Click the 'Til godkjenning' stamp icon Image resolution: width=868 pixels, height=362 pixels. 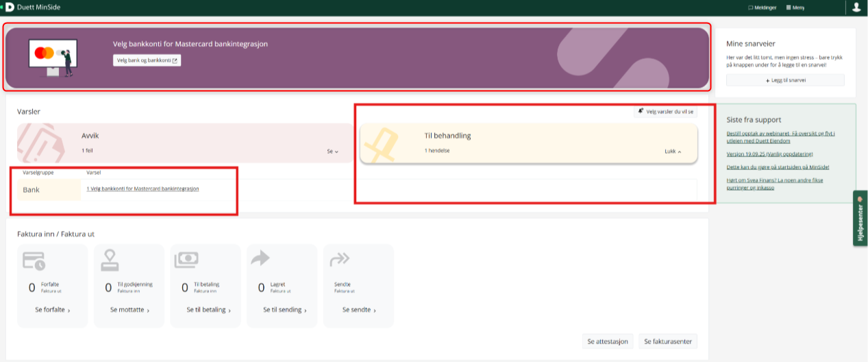point(110,261)
